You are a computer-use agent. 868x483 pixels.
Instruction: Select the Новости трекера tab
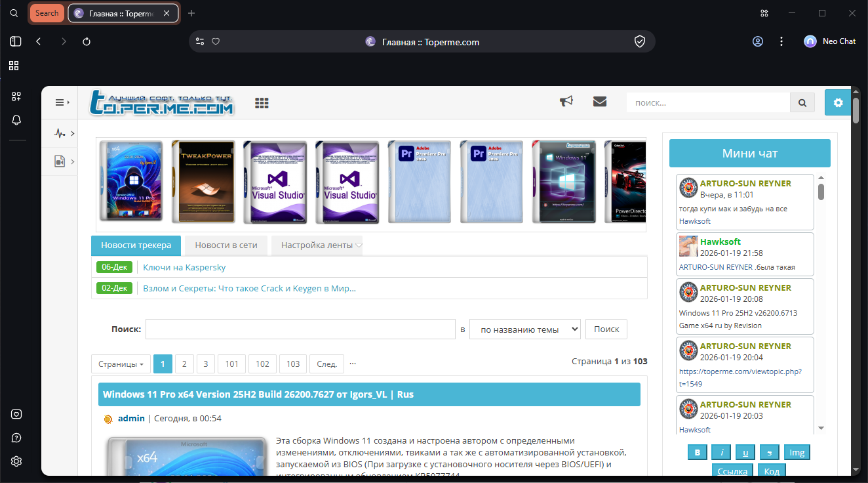coord(136,245)
